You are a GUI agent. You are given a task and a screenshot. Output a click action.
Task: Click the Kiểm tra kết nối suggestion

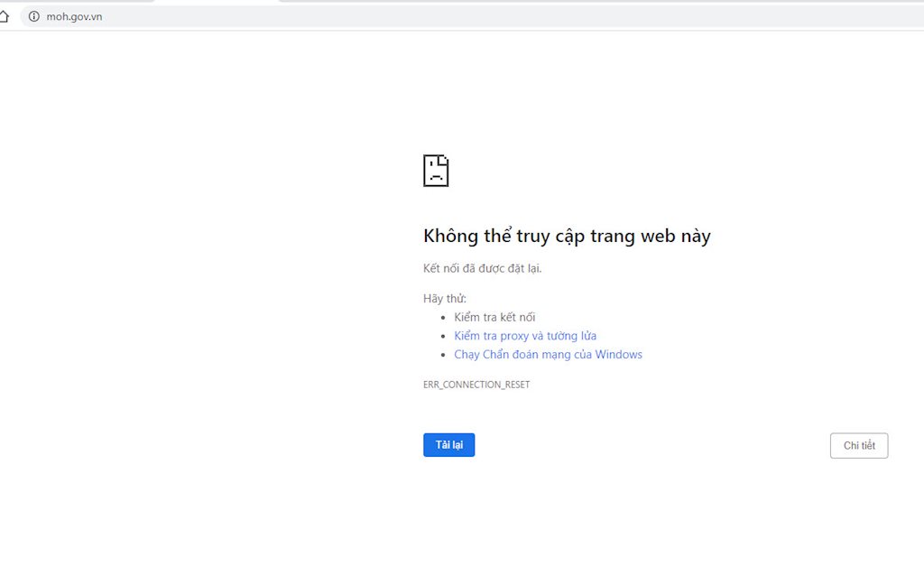[495, 316]
